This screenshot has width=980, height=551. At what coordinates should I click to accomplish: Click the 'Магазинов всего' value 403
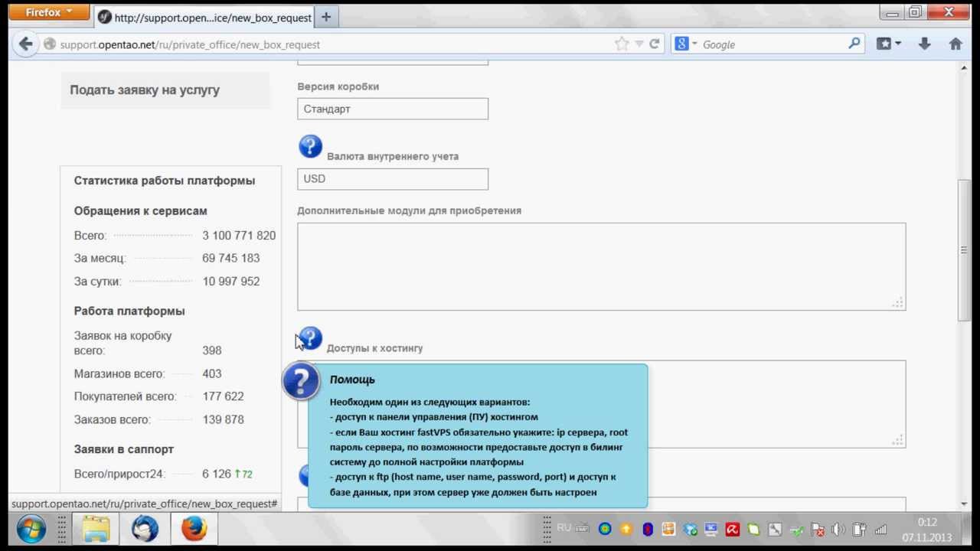[x=212, y=373]
